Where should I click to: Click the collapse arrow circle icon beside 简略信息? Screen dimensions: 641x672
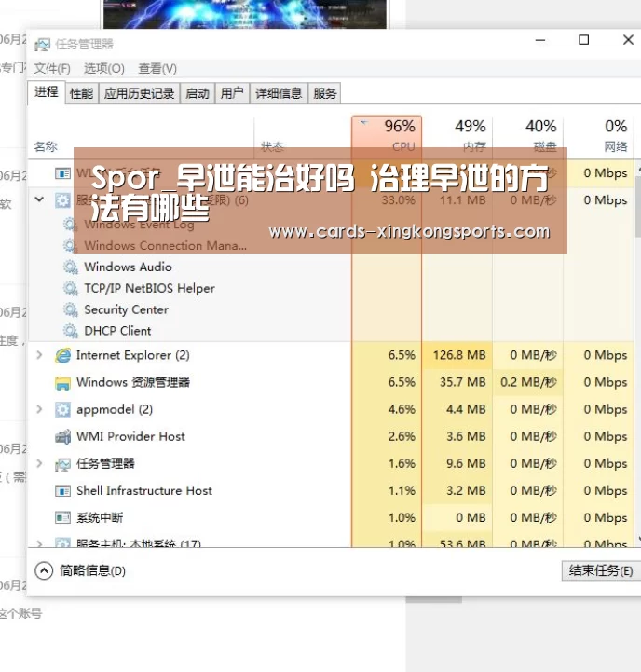coord(44,570)
